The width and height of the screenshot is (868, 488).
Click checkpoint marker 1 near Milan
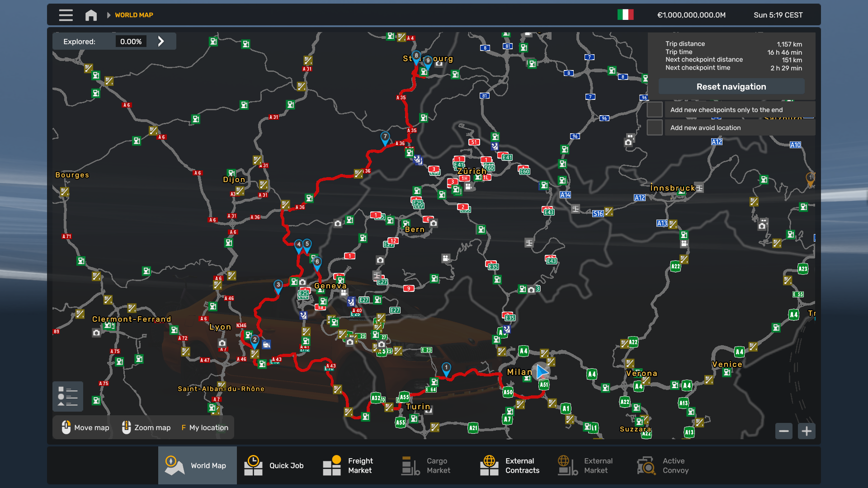(x=446, y=368)
